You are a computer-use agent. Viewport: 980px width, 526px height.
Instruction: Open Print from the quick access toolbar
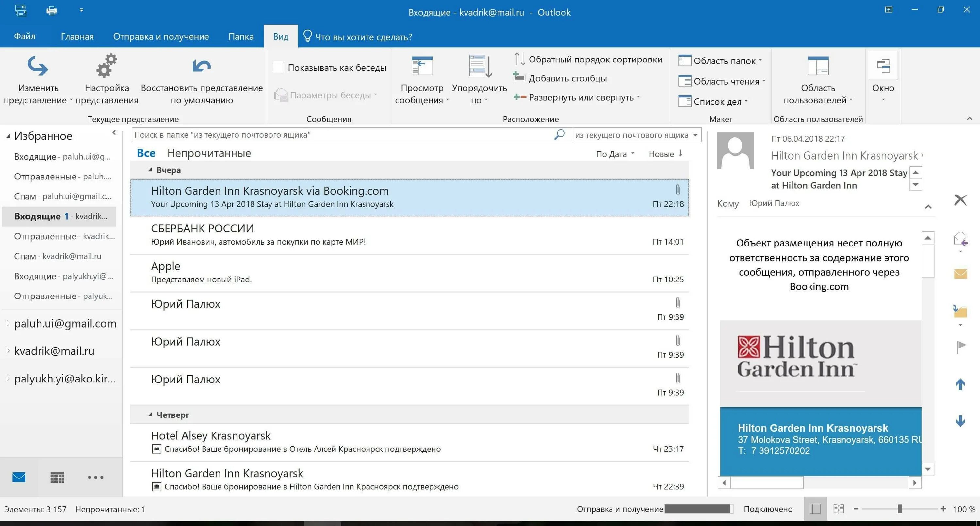pyautogui.click(x=52, y=11)
